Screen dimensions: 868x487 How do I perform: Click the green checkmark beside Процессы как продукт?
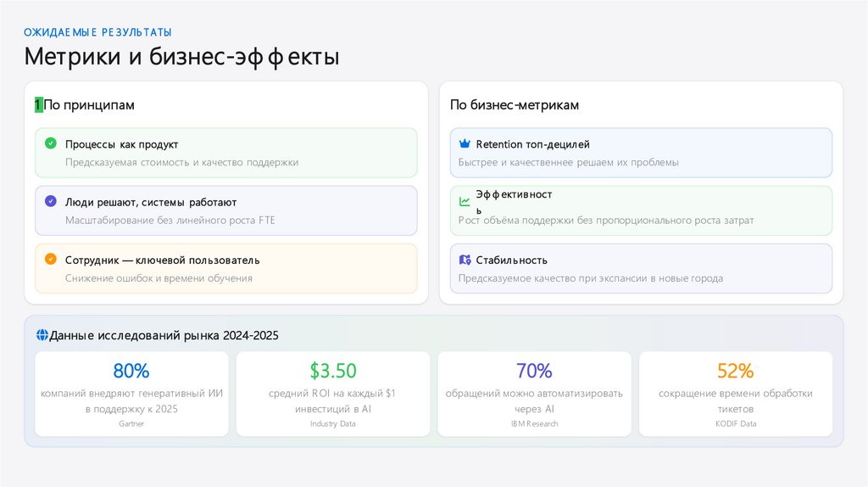51,143
